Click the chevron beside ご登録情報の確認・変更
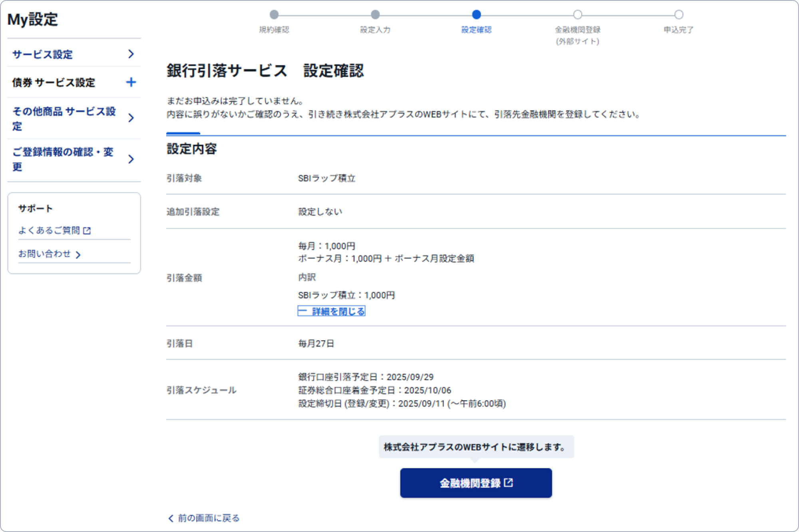This screenshot has width=799, height=532. pyautogui.click(x=131, y=159)
